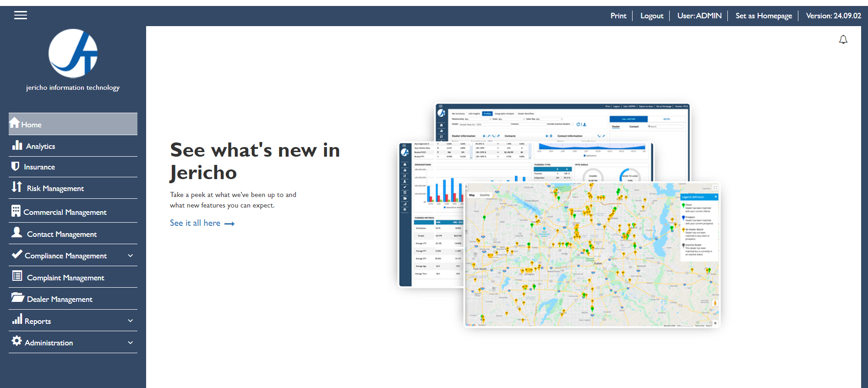Click the Commercial Management building icon
This screenshot has width=868, height=388.
coord(16,211)
